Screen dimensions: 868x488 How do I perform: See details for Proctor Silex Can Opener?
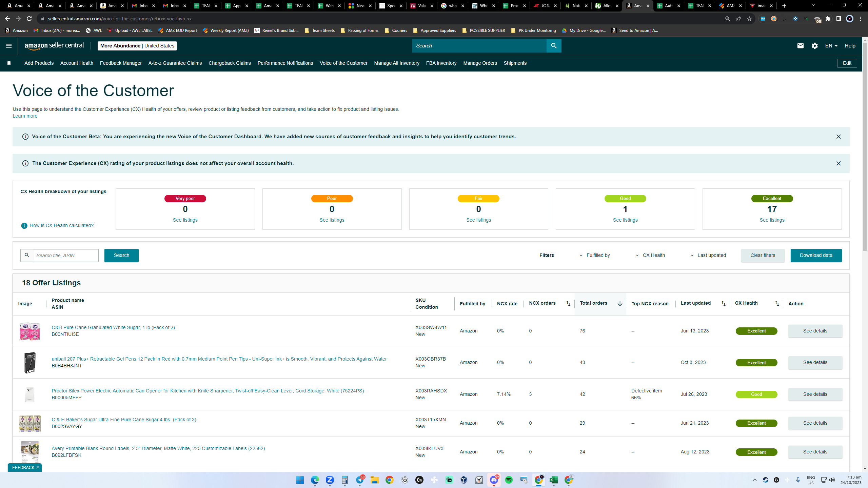tap(815, 394)
